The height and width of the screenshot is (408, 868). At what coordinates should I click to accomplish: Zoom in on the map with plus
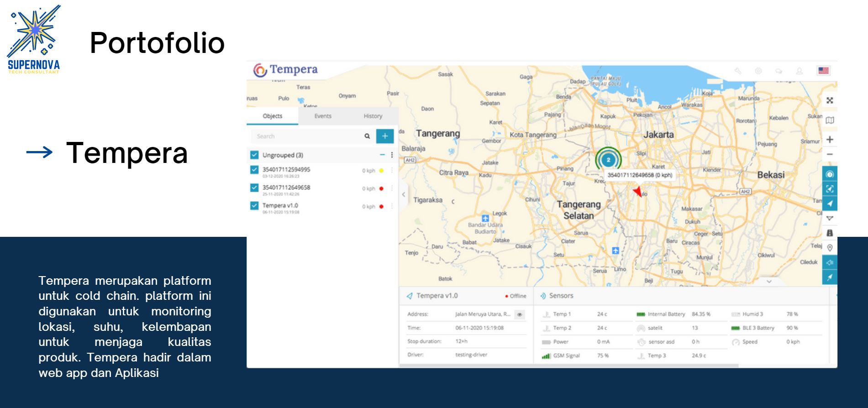coord(830,139)
